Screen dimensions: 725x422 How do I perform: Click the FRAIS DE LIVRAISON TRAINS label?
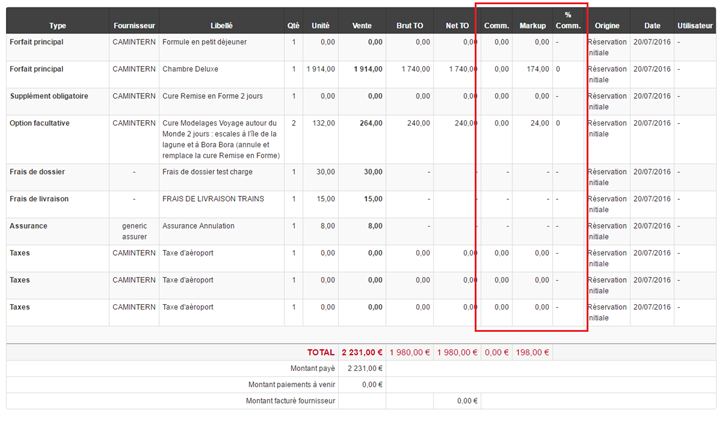(213, 199)
